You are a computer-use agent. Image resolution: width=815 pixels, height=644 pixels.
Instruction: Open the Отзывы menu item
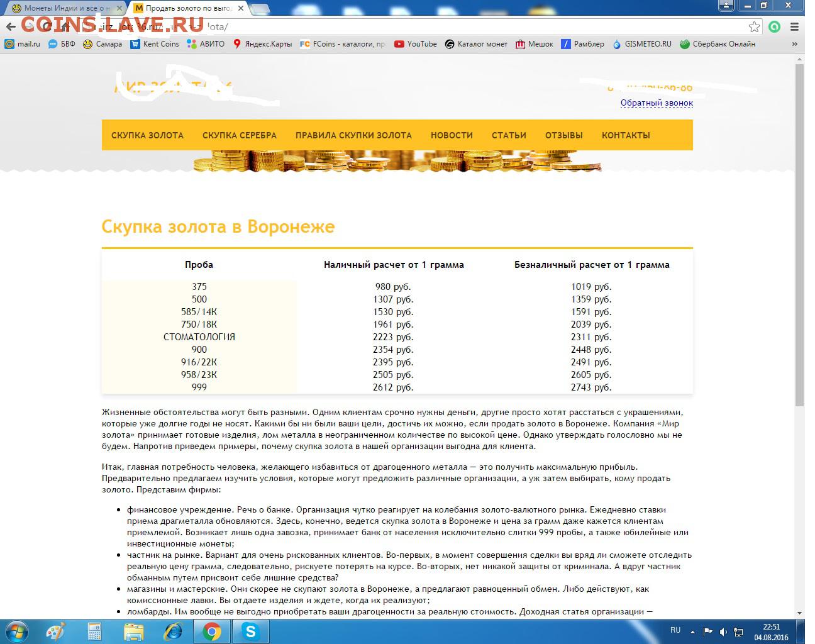point(563,135)
